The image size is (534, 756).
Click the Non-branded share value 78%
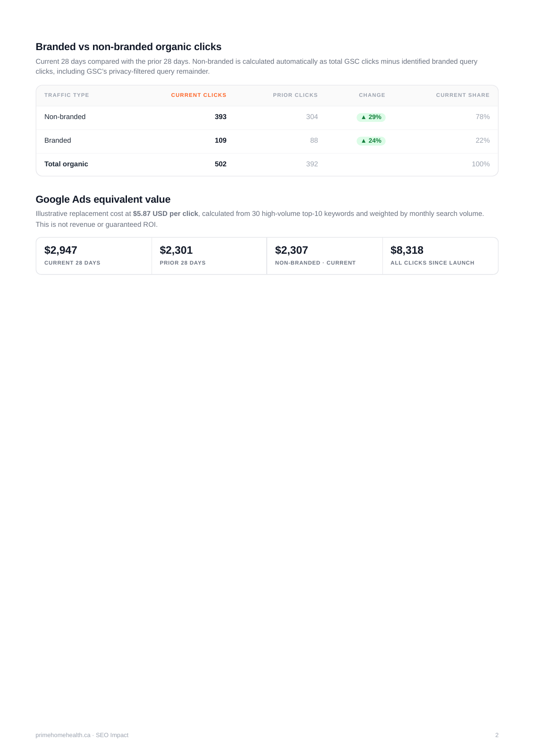[483, 117]
